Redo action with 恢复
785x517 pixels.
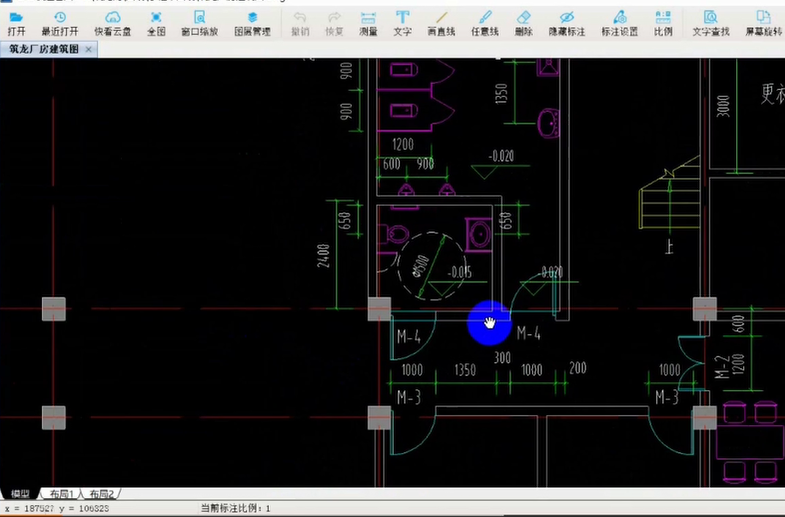[334, 24]
